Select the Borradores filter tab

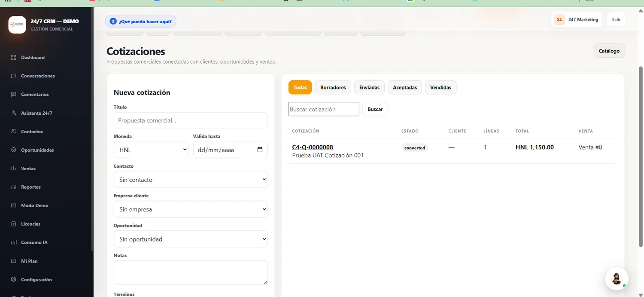(333, 87)
